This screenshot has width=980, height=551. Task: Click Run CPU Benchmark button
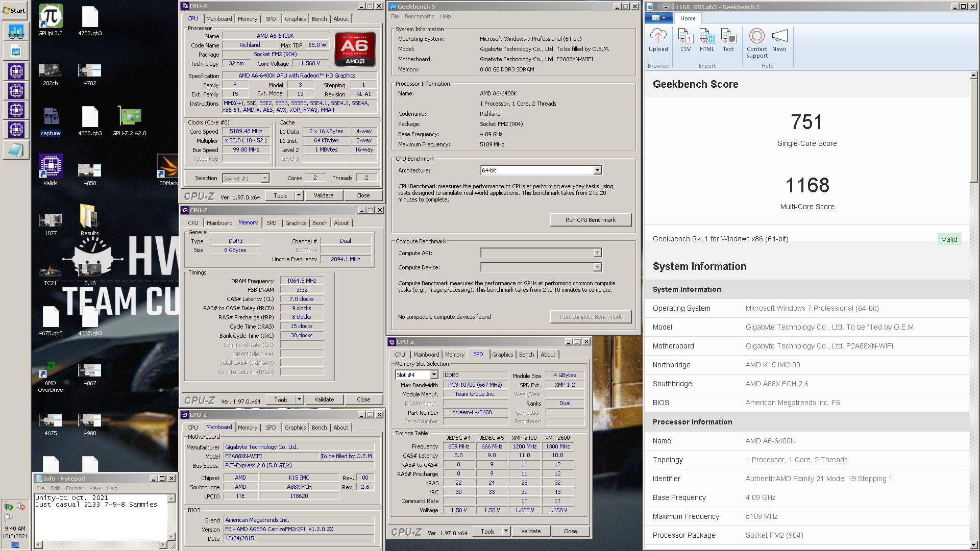point(591,220)
